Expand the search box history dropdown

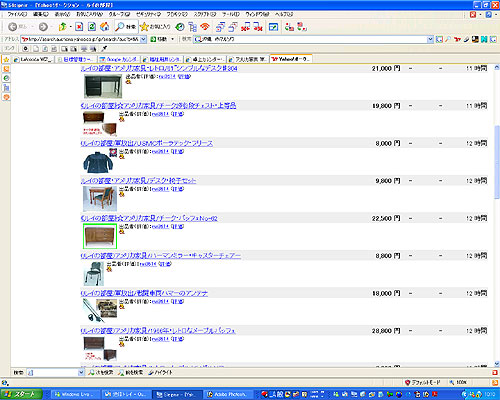(430, 39)
